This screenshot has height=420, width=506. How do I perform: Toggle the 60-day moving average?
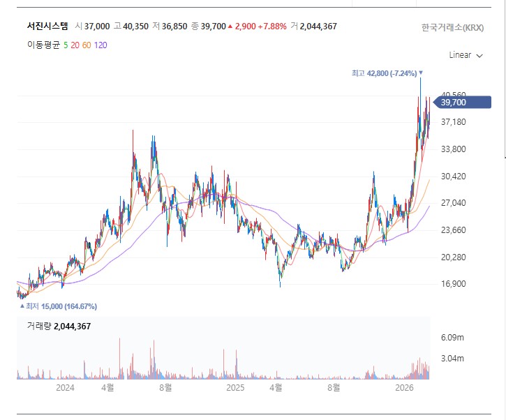(87, 45)
